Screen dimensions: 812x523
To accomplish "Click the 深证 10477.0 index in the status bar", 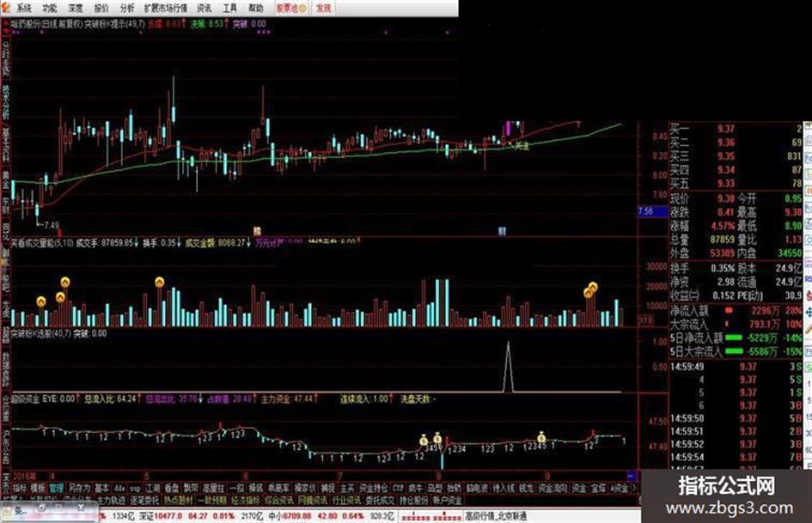I will tap(161, 516).
